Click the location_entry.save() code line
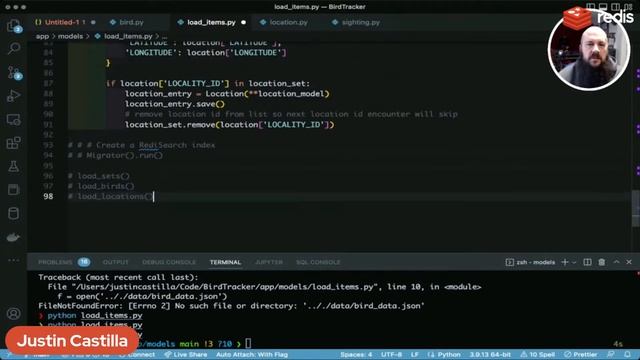 click(x=175, y=104)
